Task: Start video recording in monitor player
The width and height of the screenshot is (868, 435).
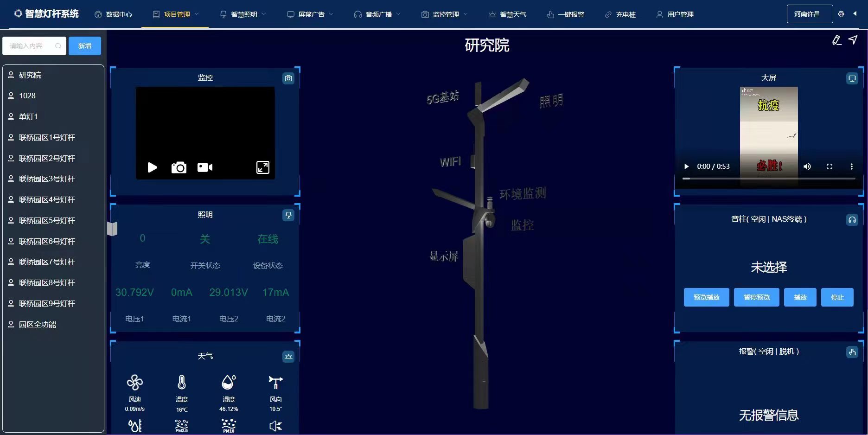Action: click(x=204, y=167)
